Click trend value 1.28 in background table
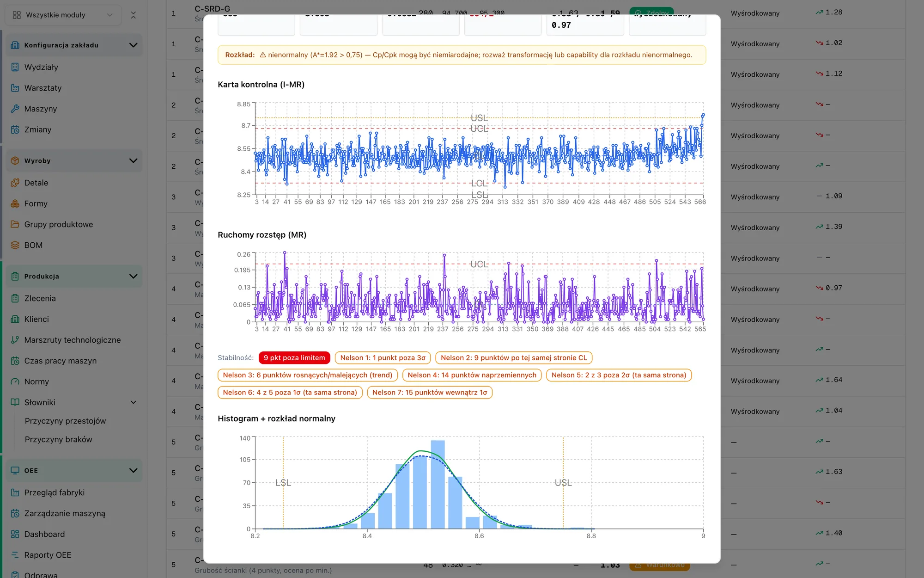This screenshot has width=924, height=578. coord(834,12)
